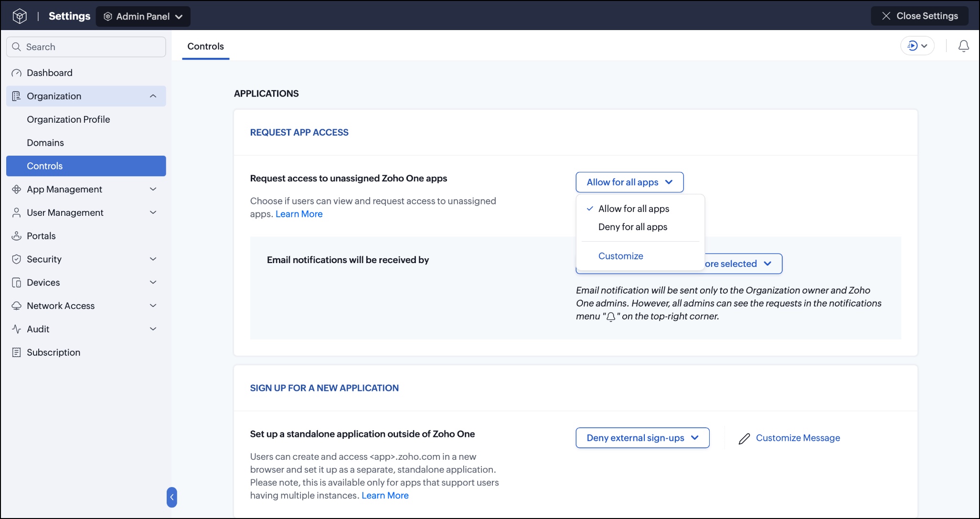The image size is (980, 519).
Task: Click into the sidebar Search field
Action: coord(86,47)
